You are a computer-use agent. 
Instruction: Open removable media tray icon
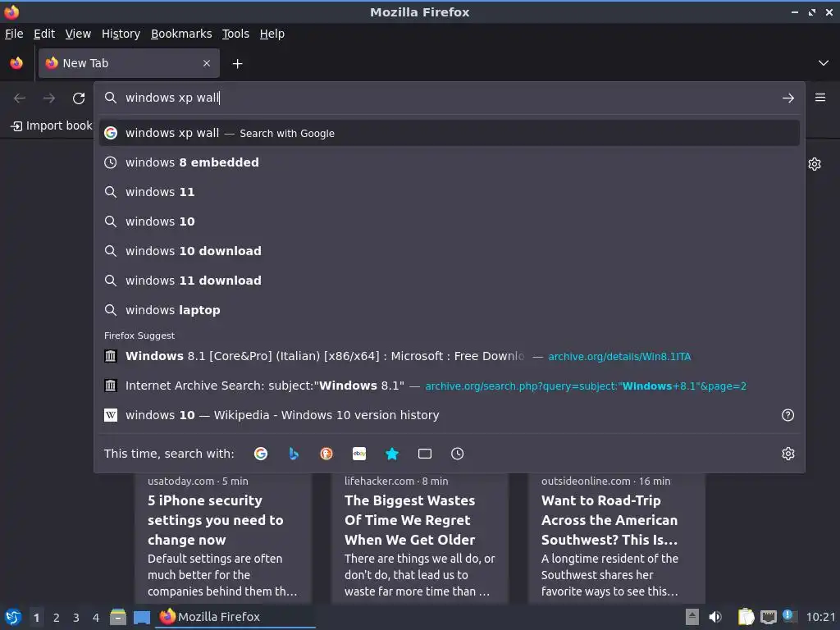click(x=692, y=617)
